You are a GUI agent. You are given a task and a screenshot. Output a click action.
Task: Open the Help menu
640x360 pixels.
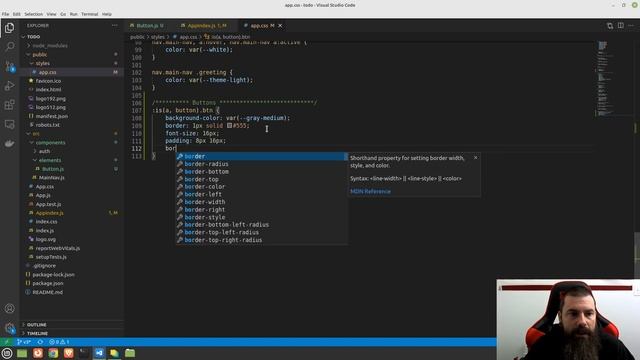pos(107,14)
